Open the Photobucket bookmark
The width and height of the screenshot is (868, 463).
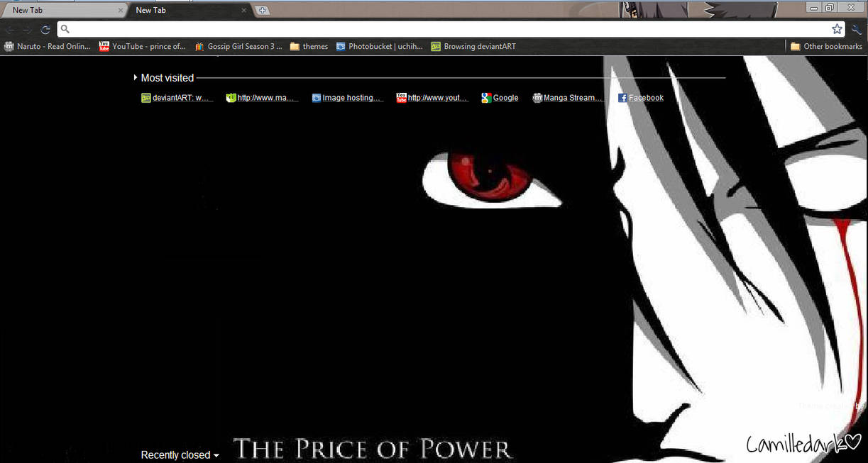tap(379, 47)
